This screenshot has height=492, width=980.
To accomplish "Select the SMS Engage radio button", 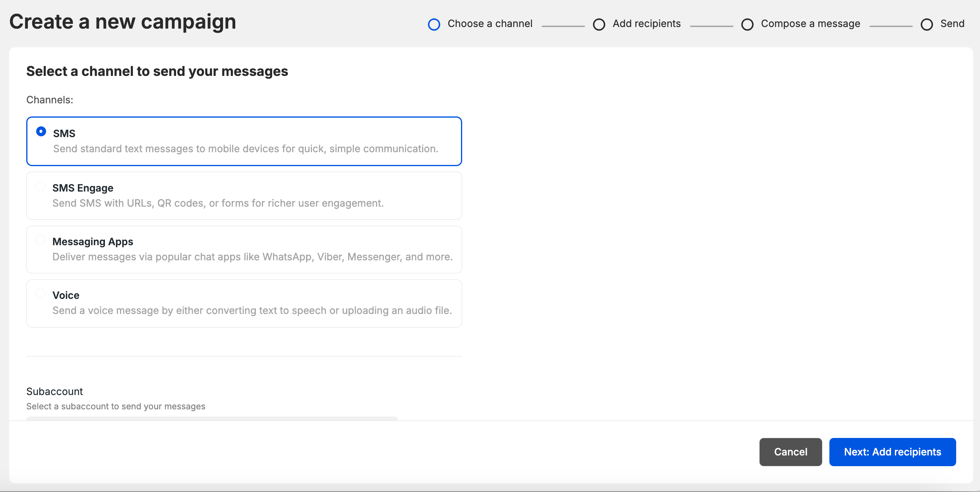I will tap(41, 186).
